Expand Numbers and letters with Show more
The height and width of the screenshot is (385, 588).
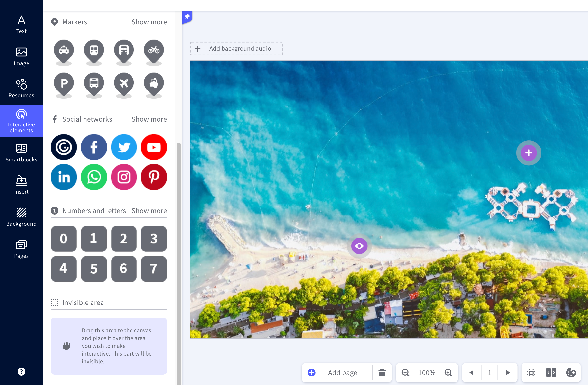pyautogui.click(x=149, y=211)
